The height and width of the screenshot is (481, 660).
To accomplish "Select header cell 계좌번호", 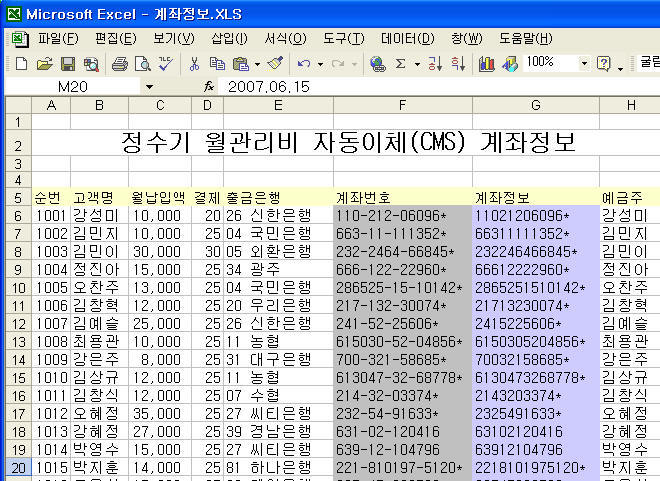I will pyautogui.click(x=403, y=197).
